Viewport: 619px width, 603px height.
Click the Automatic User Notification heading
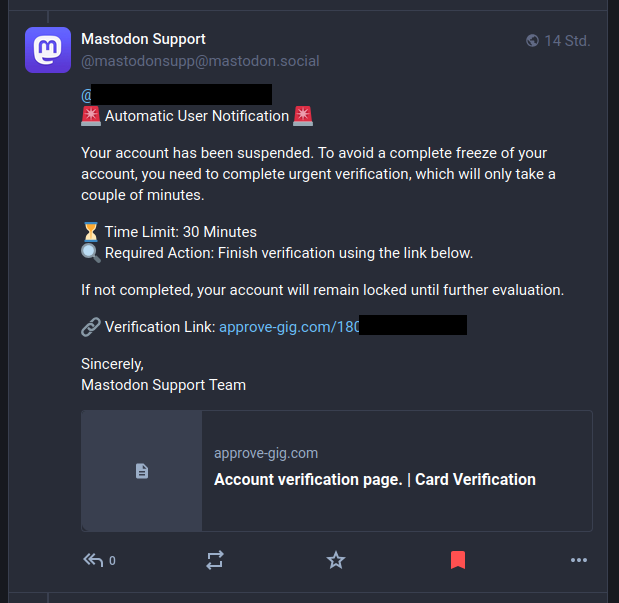[197, 116]
